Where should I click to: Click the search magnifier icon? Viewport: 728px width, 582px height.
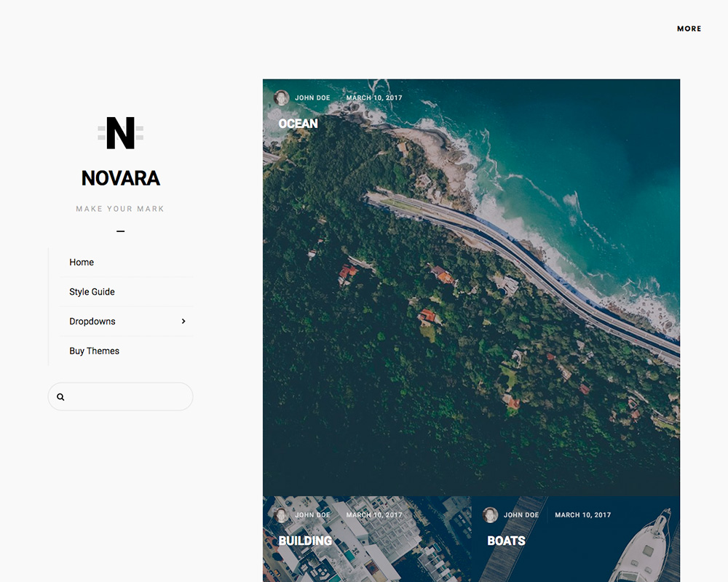[60, 396]
